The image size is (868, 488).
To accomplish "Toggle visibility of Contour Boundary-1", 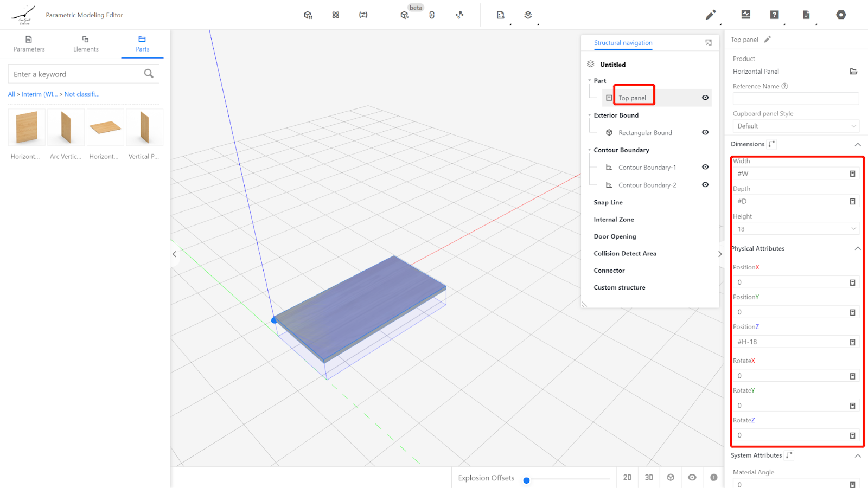I will (x=705, y=167).
